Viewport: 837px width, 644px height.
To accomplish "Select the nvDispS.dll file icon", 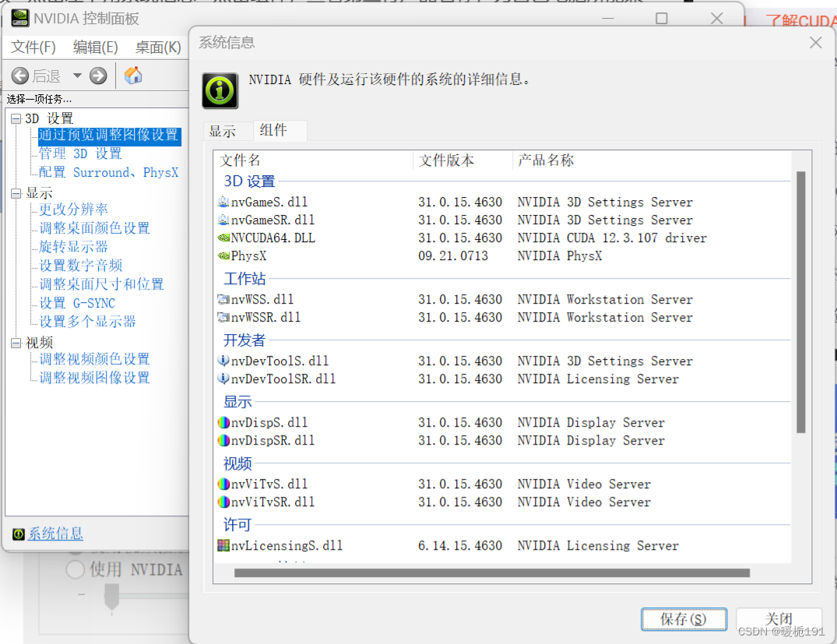I will pos(223,422).
